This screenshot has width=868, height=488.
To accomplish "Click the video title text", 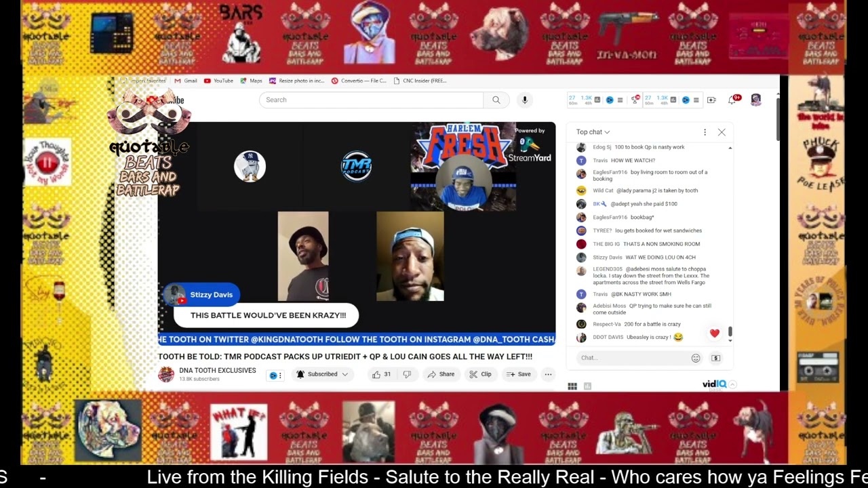I will point(345,357).
